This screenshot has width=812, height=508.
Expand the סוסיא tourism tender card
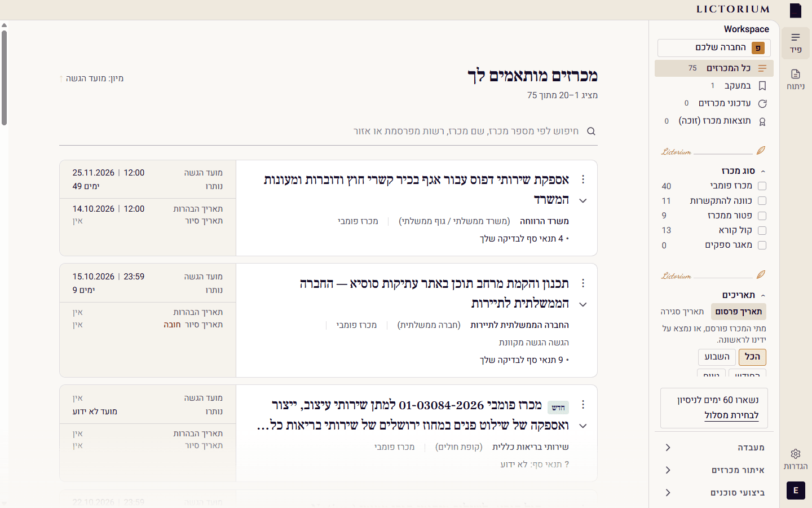pyautogui.click(x=583, y=304)
